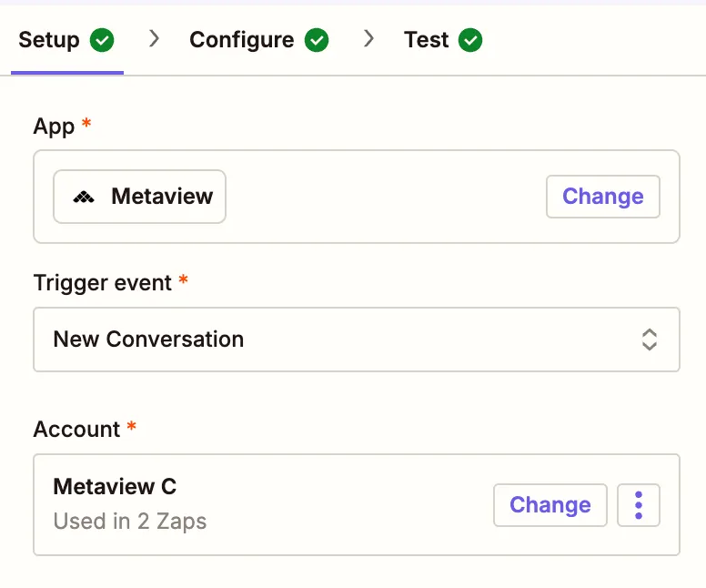Click the chevron arrow between Configure and Test
The width and height of the screenshot is (706, 588).
coord(369,39)
